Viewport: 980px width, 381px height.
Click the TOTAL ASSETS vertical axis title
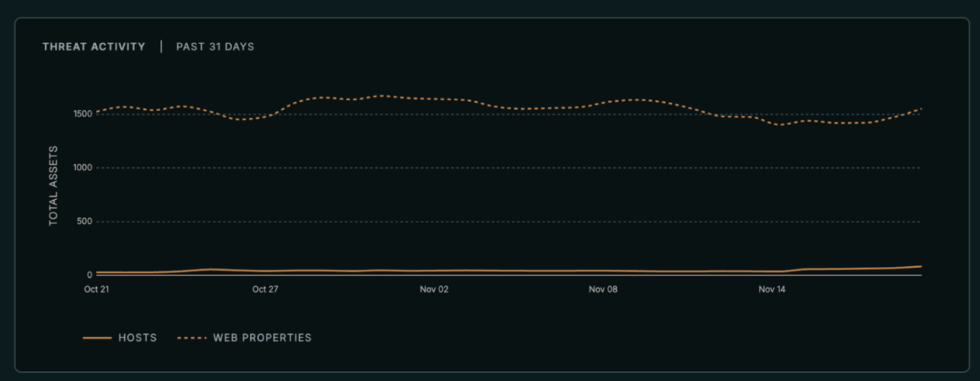[54, 186]
